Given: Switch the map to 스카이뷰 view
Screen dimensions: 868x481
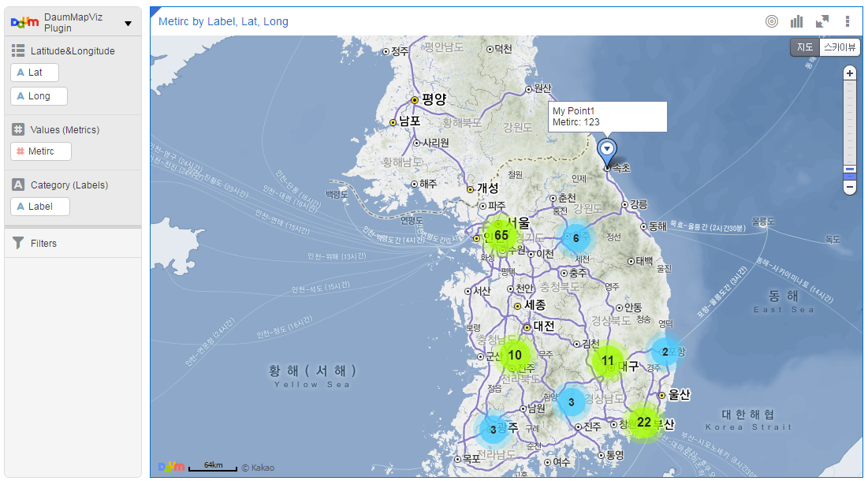Looking at the screenshot, I should click(839, 47).
